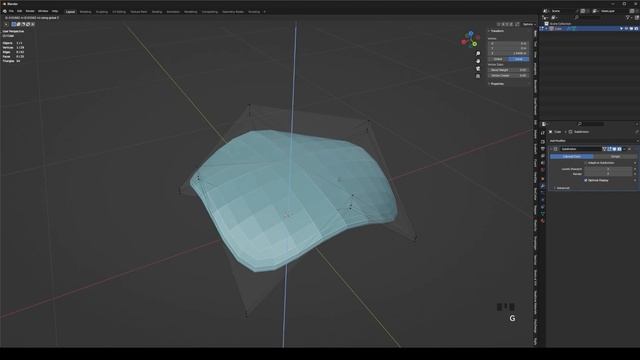
Task: Click the pan hand icon in the viewport
Action: [x=478, y=61]
